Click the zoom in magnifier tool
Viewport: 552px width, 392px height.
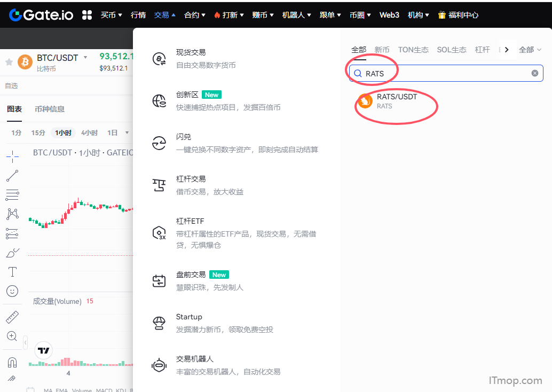(x=12, y=336)
